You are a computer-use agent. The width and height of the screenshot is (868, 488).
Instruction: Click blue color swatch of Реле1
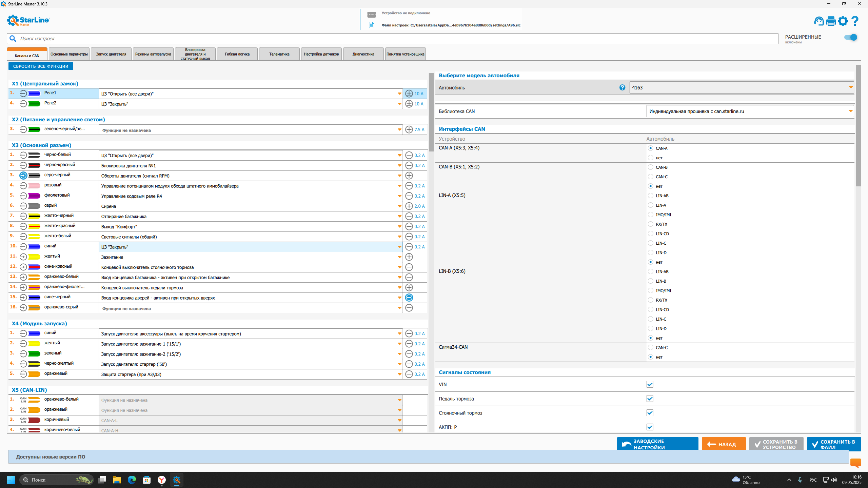point(34,93)
